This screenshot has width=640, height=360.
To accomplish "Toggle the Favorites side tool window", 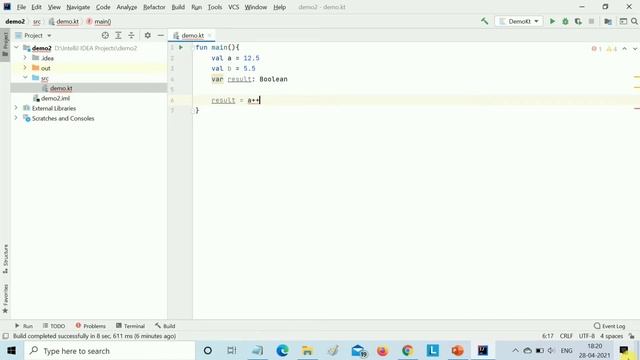I will click(5, 299).
